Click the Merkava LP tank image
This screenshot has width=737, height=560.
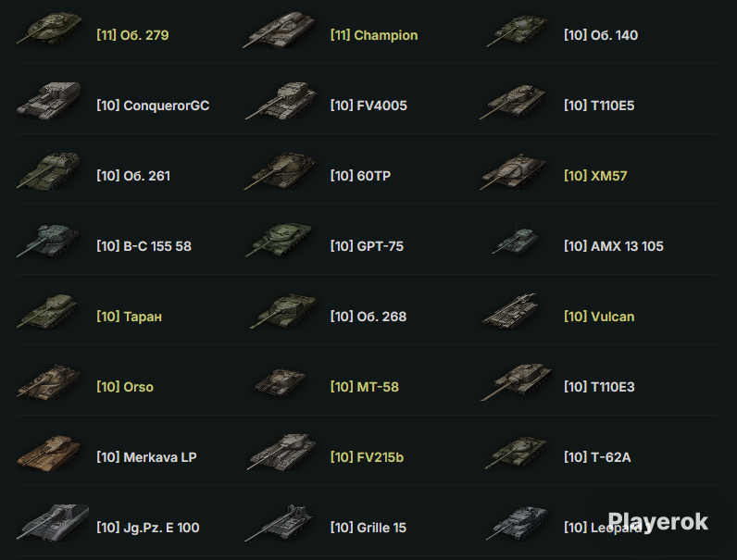point(49,453)
